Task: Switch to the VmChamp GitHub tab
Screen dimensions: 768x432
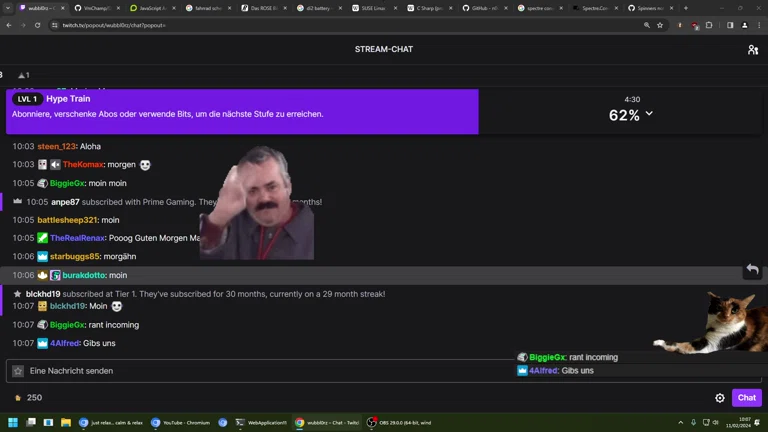Action: click(x=97, y=8)
